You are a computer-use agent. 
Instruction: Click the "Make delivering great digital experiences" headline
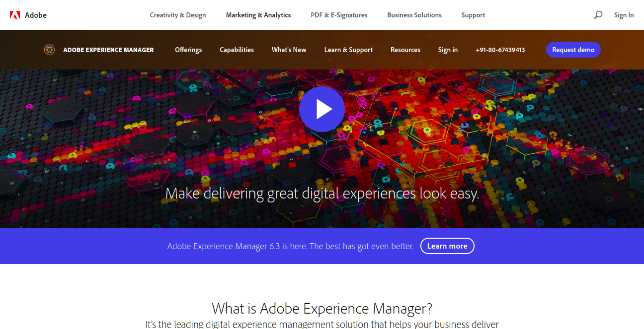[x=322, y=193]
